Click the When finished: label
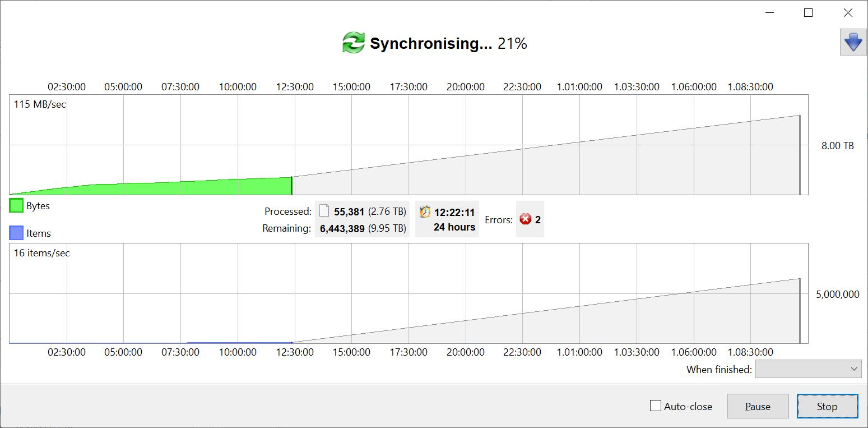This screenshot has width=868, height=428. click(719, 370)
